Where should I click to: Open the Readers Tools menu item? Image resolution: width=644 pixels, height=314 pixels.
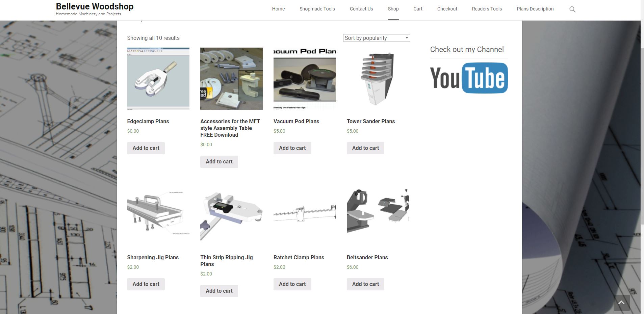click(487, 9)
